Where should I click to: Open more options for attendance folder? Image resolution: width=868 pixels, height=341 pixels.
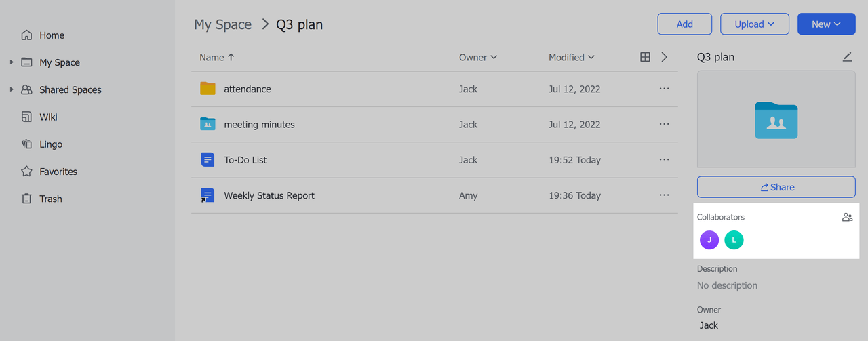664,89
